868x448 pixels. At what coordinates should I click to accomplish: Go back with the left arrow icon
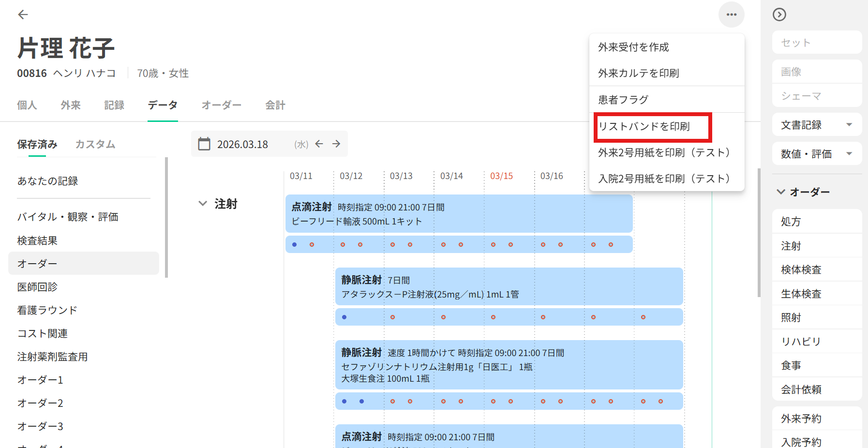pyautogui.click(x=23, y=15)
